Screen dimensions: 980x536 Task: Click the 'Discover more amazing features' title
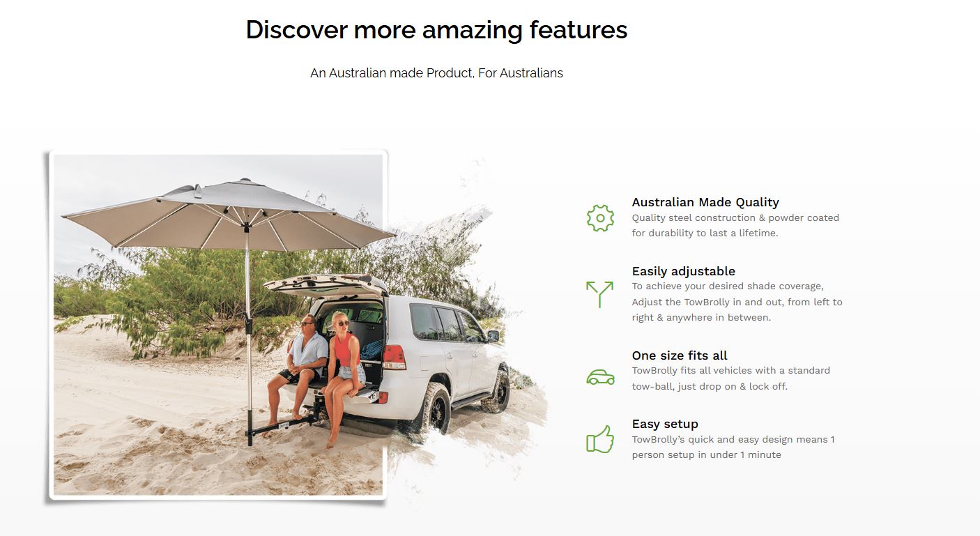pyautogui.click(x=436, y=29)
